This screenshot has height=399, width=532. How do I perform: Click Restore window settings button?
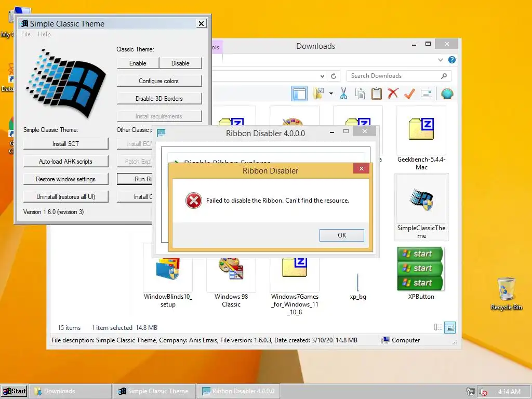coord(65,179)
